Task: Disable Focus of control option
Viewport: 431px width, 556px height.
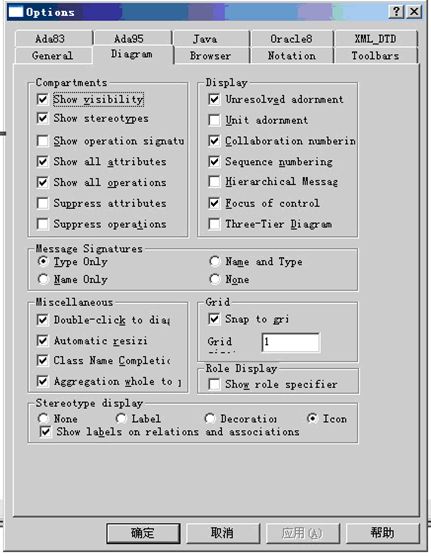Action: click(214, 203)
